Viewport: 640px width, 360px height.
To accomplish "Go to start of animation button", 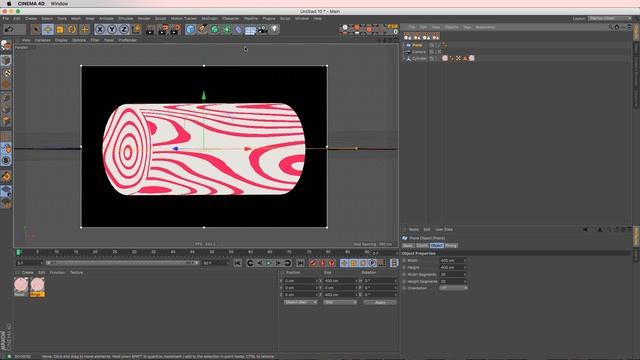I will coord(238,263).
